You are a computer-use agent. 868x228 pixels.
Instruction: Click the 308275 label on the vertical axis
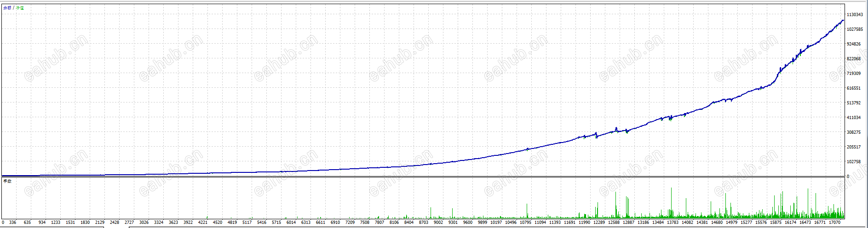[x=854, y=132]
